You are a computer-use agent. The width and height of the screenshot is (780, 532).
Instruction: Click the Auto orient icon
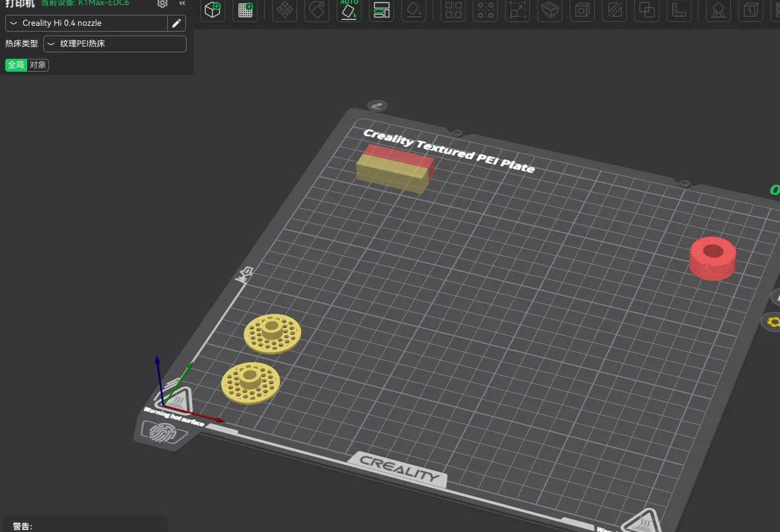(x=349, y=10)
